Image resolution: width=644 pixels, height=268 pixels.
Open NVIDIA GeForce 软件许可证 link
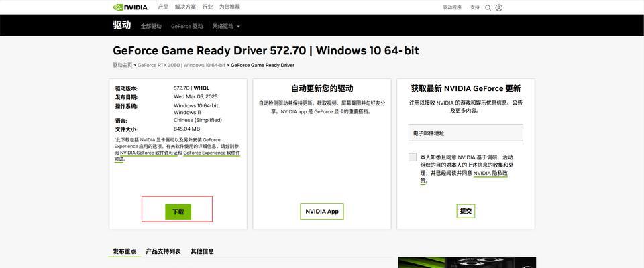click(x=149, y=153)
